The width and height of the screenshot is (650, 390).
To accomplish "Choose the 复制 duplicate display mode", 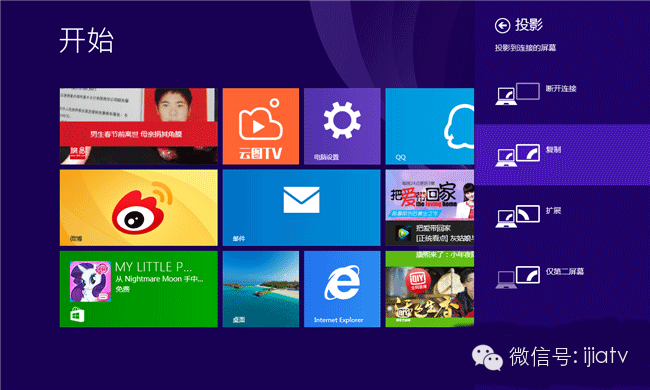I will 562,155.
